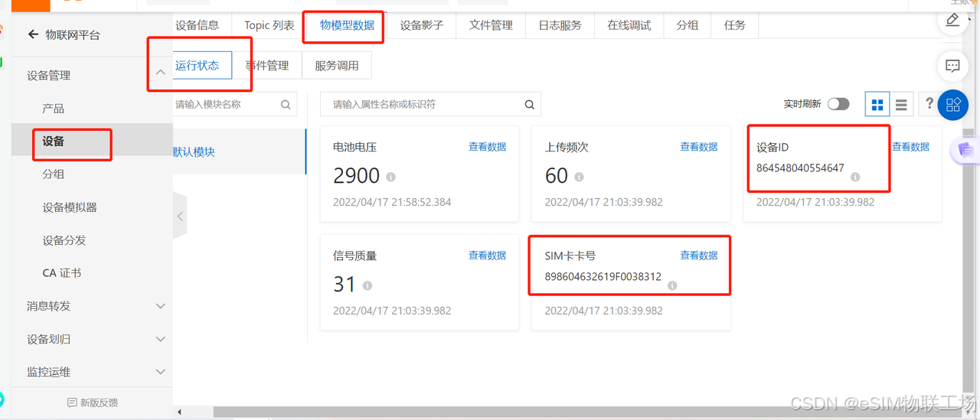The height and width of the screenshot is (420, 980).
Task: Click the help question mark icon
Action: (x=929, y=104)
